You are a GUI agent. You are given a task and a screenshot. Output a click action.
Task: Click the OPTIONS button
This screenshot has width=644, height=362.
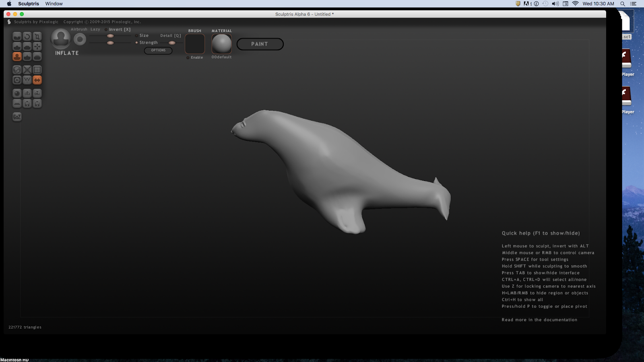click(x=158, y=50)
